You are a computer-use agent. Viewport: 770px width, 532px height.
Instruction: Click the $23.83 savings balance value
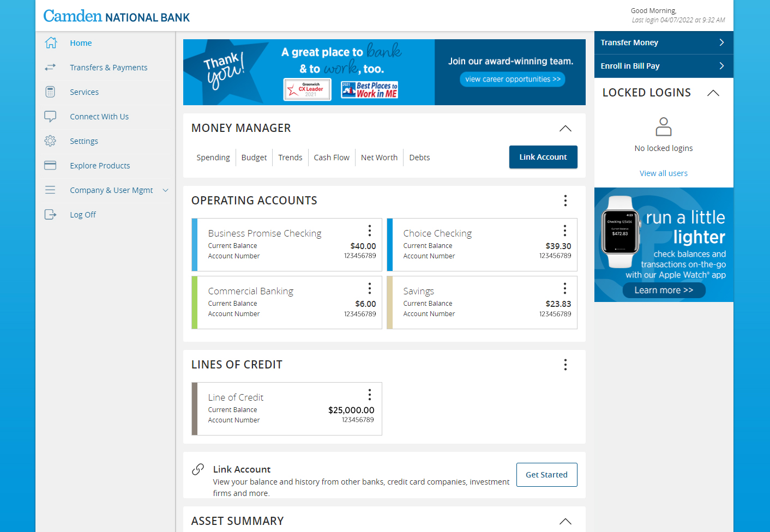[x=558, y=304]
